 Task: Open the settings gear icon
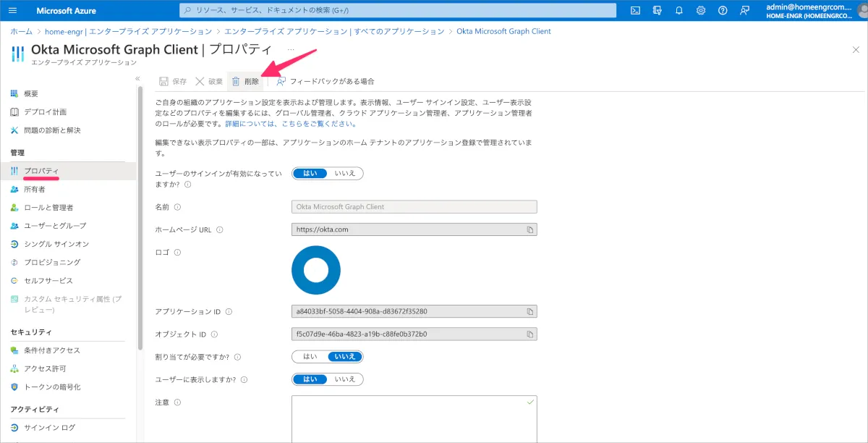701,10
